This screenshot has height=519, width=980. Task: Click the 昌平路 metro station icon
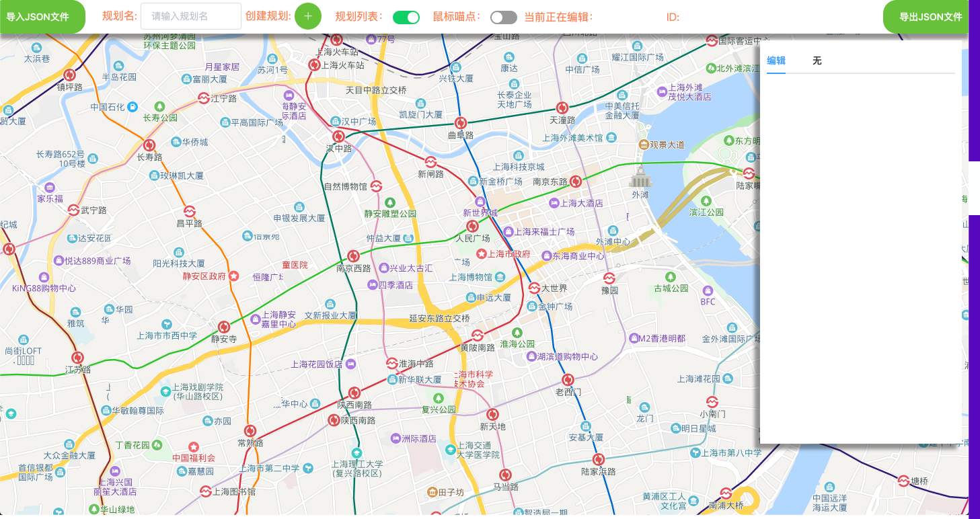[x=190, y=212]
